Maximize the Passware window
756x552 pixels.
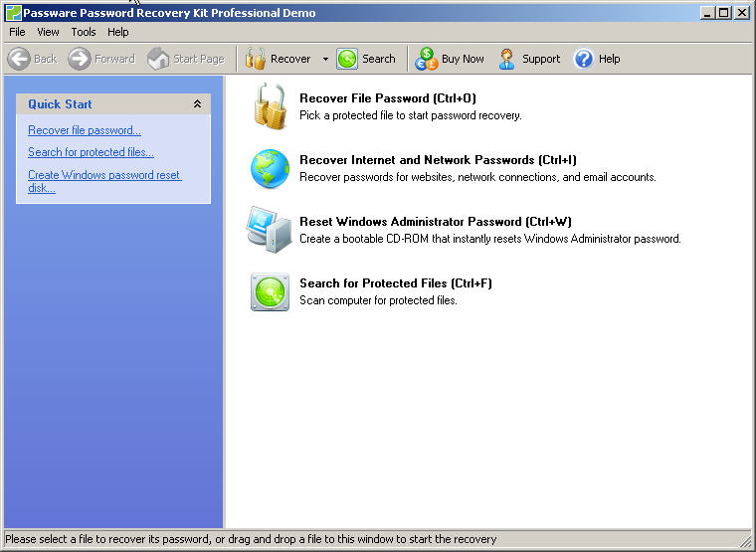(x=724, y=13)
